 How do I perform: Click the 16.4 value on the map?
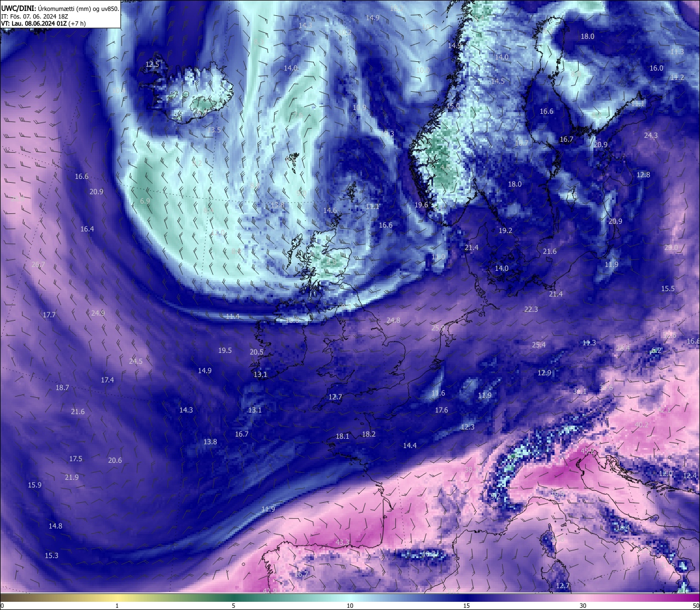click(87, 229)
